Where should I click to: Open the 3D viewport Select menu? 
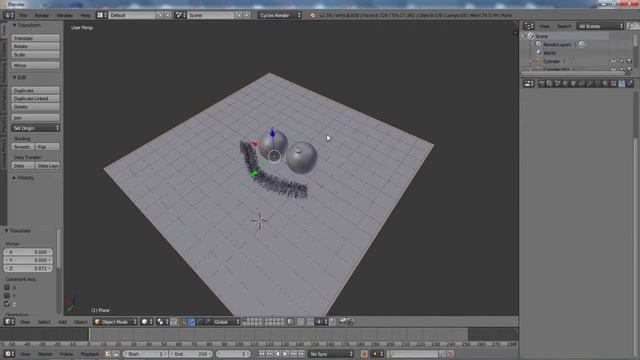[44, 322]
